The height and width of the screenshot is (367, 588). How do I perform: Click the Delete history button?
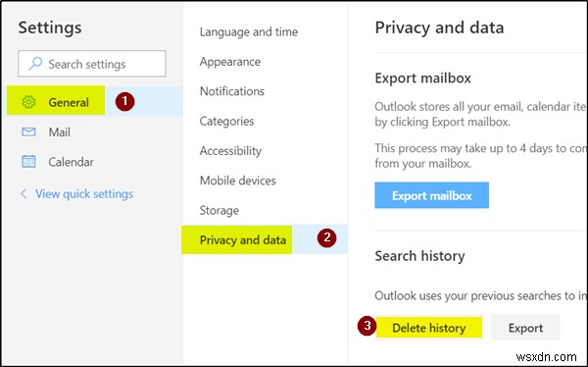click(428, 328)
